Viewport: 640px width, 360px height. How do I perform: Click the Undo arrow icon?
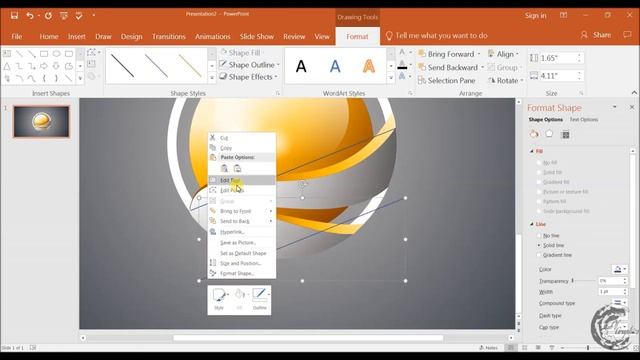(x=30, y=16)
